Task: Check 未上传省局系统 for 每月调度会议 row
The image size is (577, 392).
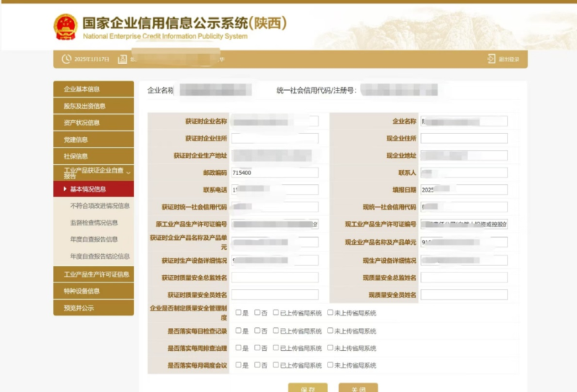Action: (x=330, y=365)
